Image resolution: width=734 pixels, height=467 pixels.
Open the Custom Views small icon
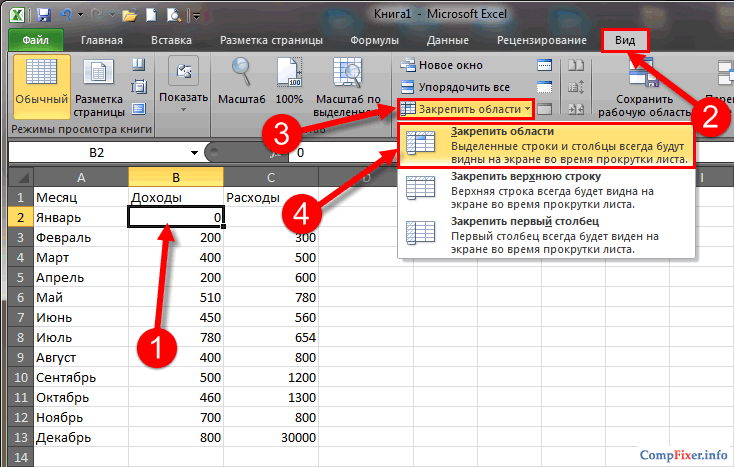tap(139, 87)
